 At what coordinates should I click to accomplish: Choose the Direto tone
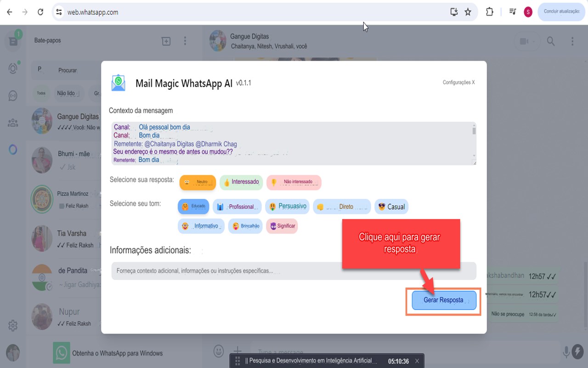(x=342, y=207)
